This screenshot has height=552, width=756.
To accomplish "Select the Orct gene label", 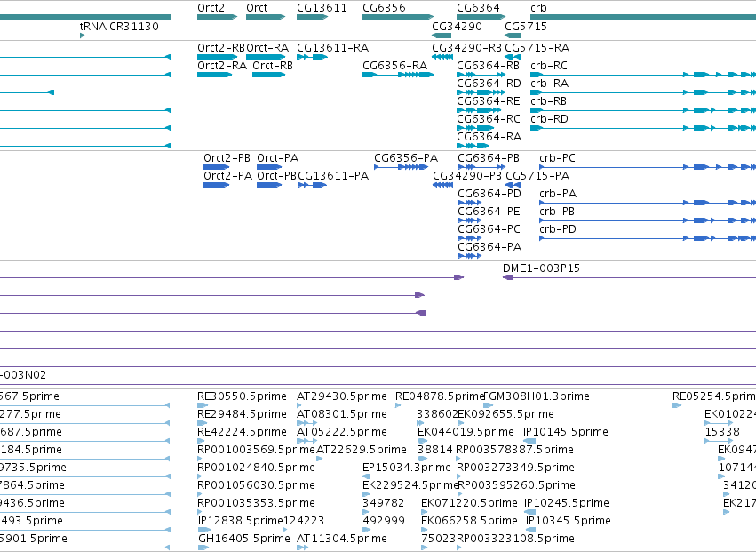I will tap(257, 8).
